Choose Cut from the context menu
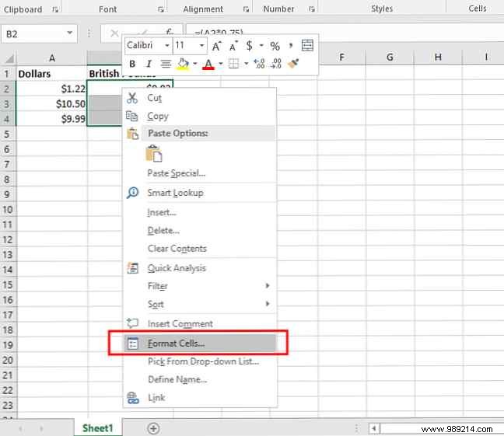This screenshot has width=504, height=436. coord(200,98)
